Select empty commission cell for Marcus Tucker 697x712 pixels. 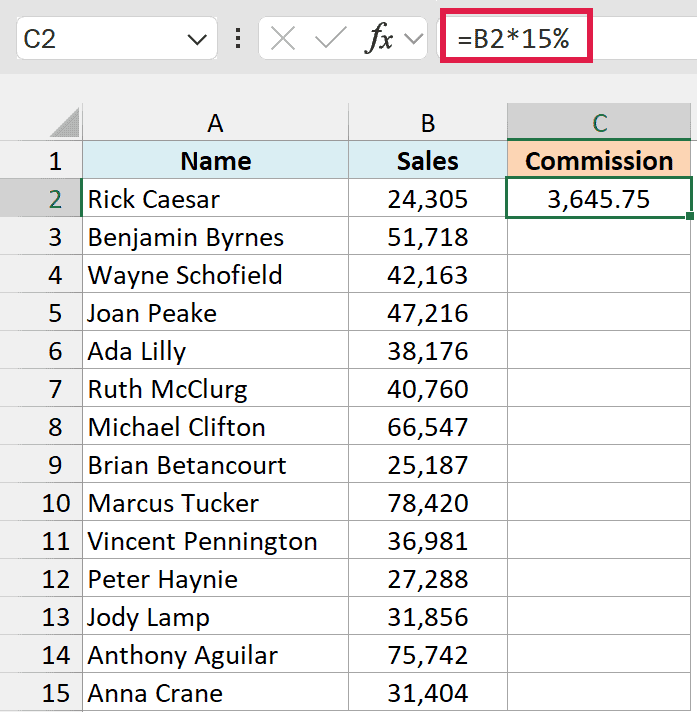[x=599, y=502]
